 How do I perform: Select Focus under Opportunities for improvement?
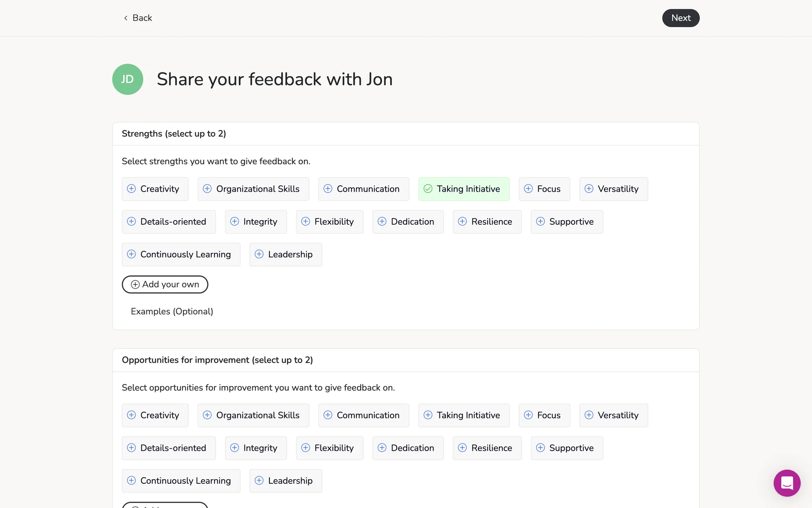544,415
